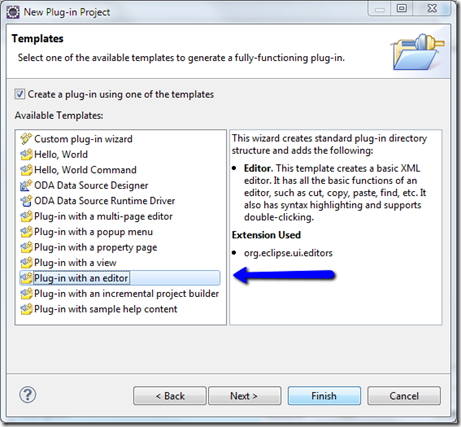Click the incremental project builder icon
The width and height of the screenshot is (461, 427).
tap(26, 294)
